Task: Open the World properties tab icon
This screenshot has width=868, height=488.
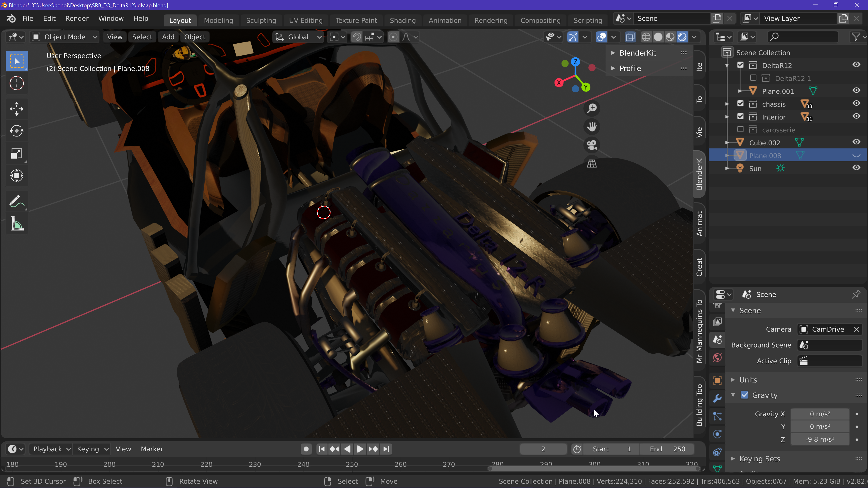Action: 717,357
